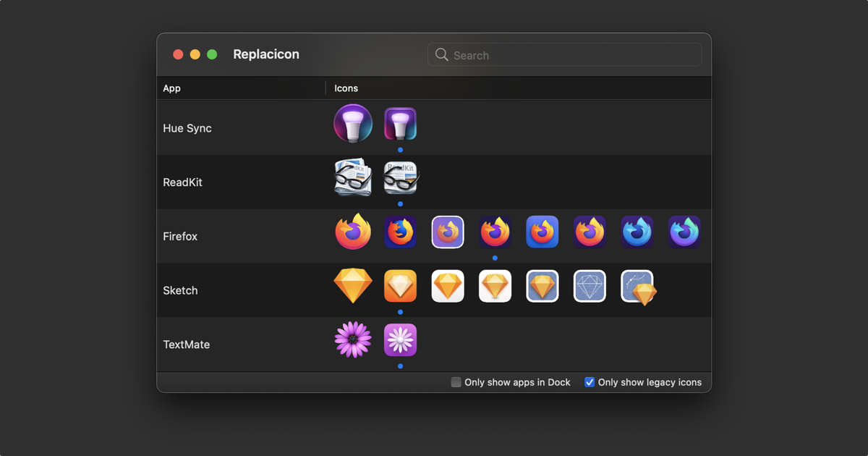The height and width of the screenshot is (456, 868).
Task: Select the Sketch app row label
Action: pos(180,290)
